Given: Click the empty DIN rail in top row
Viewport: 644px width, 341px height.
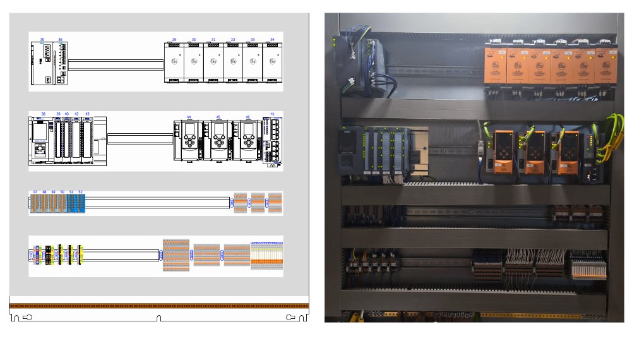Looking at the screenshot, I should pyautogui.click(x=116, y=64).
